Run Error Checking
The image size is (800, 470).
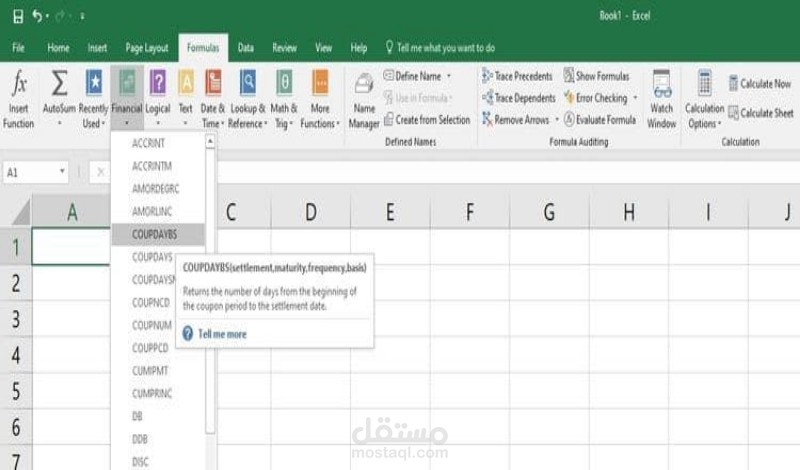(595, 98)
